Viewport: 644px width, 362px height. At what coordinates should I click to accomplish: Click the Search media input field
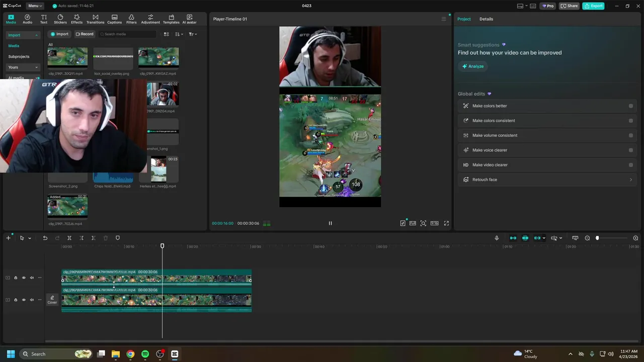(127, 34)
